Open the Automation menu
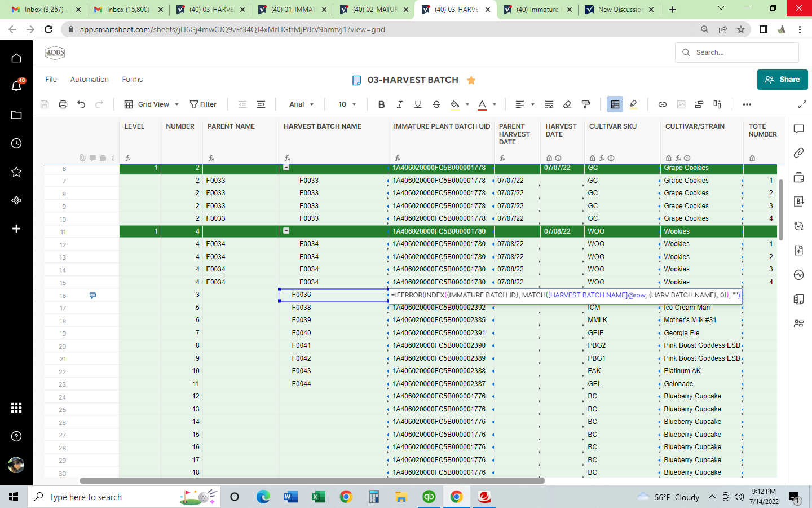Image resolution: width=812 pixels, height=508 pixels. (x=90, y=80)
